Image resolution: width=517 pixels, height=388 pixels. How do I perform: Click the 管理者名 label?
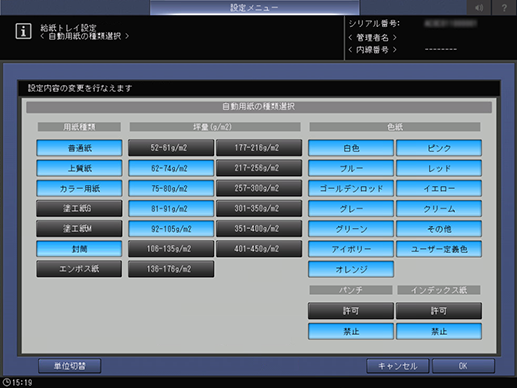pyautogui.click(x=372, y=37)
